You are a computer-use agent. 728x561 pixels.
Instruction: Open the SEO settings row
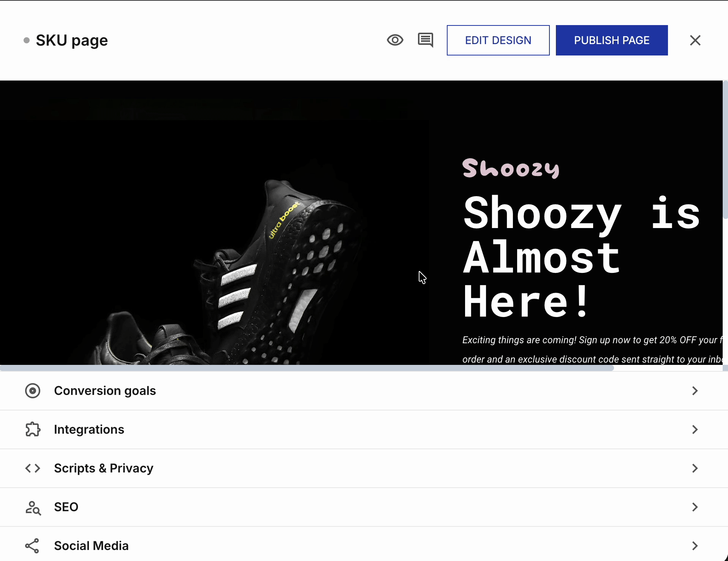(x=66, y=507)
